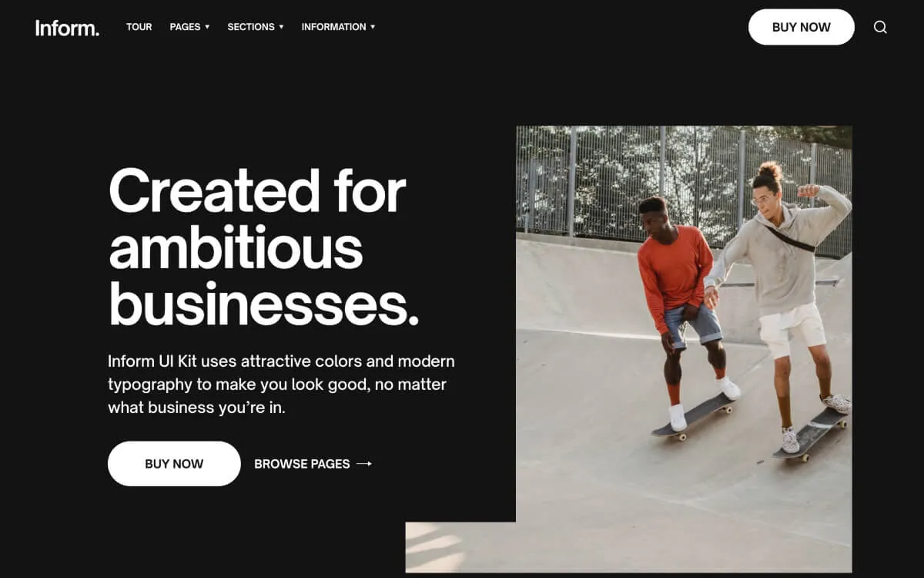Image resolution: width=924 pixels, height=578 pixels.
Task: Click the Inform logo in the header
Action: (67, 28)
